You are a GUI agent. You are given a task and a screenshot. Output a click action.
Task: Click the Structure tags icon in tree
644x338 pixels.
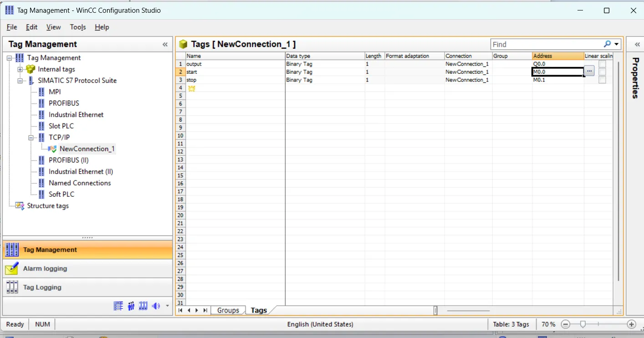coord(20,206)
